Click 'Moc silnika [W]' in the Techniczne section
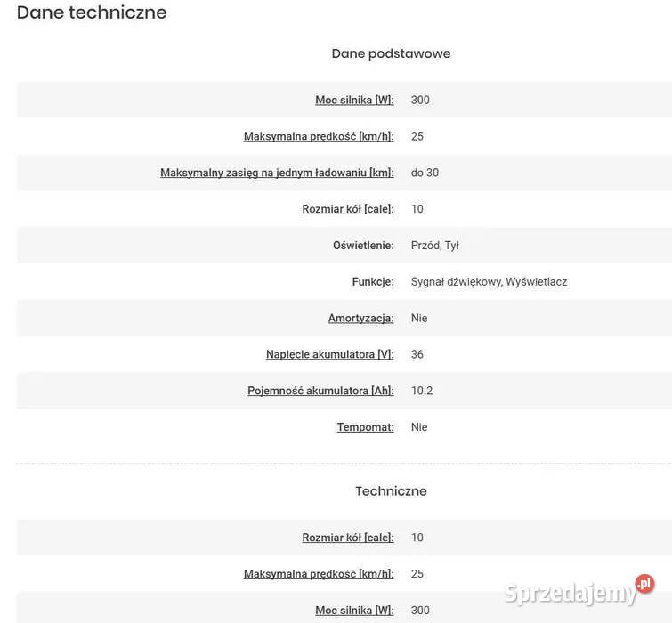This screenshot has height=623, width=672. point(354,611)
